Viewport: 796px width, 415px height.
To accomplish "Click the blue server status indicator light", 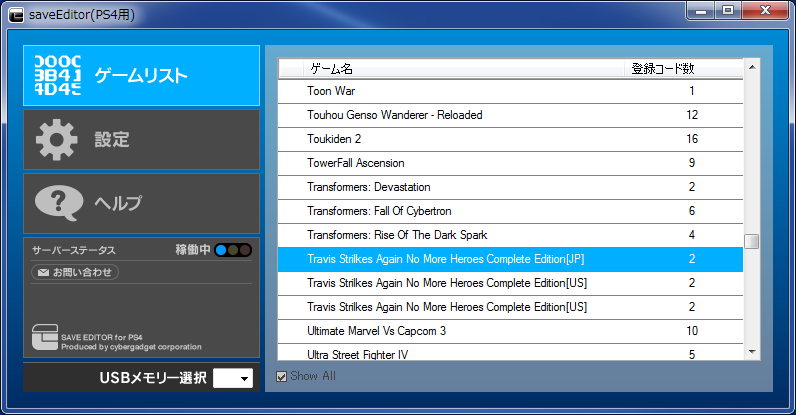I will pos(221,250).
